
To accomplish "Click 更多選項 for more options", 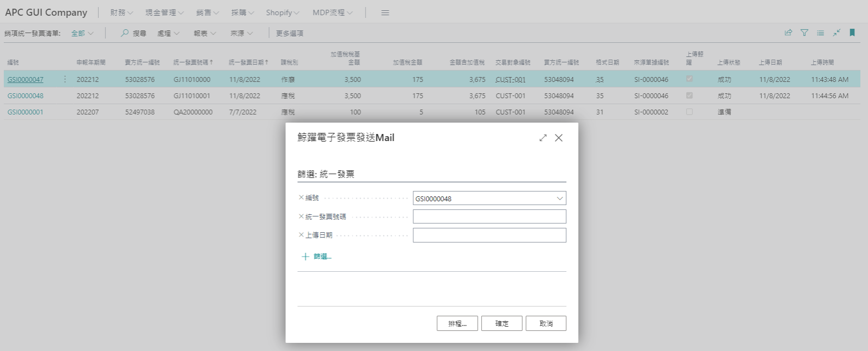I will (x=290, y=33).
